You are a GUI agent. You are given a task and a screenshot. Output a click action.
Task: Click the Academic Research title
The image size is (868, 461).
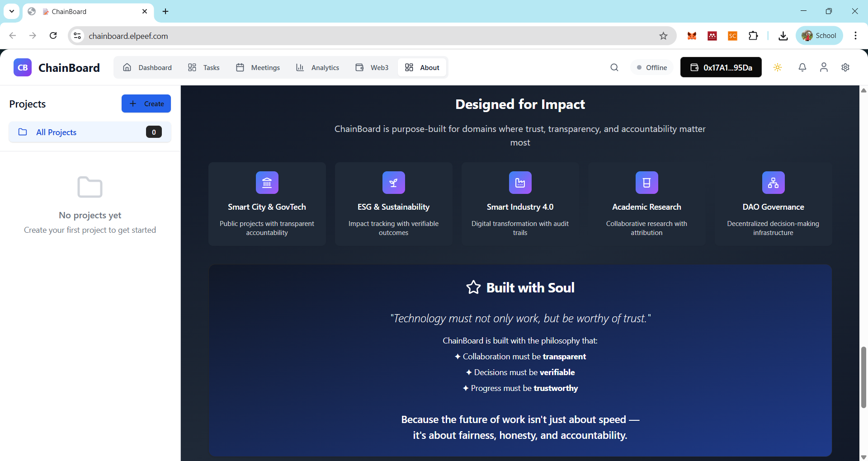(647, 207)
